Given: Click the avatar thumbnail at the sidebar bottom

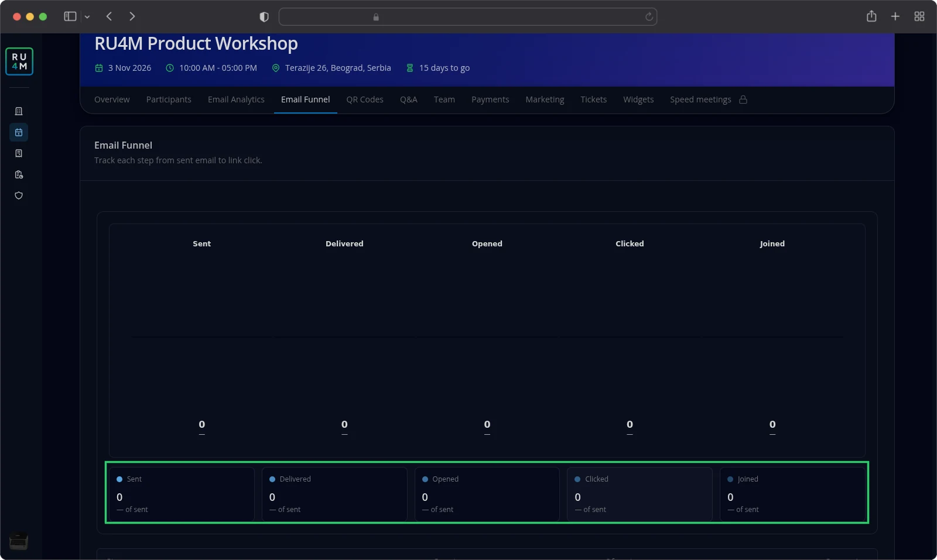Looking at the screenshot, I should (x=19, y=542).
